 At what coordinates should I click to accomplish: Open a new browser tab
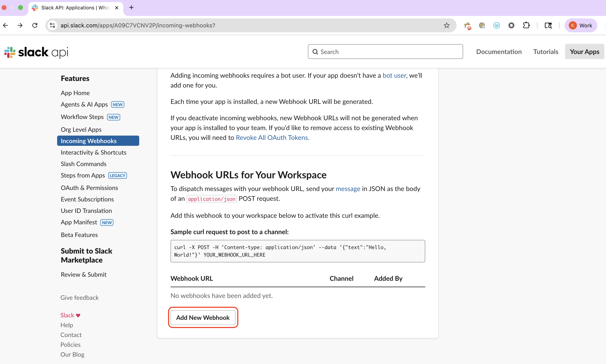click(131, 8)
